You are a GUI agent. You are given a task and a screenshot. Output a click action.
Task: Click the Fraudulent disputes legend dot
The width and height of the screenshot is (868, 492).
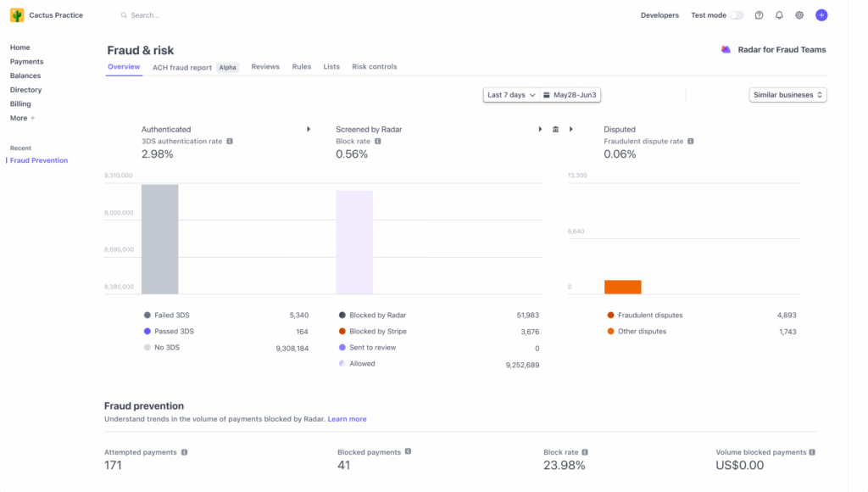610,316
